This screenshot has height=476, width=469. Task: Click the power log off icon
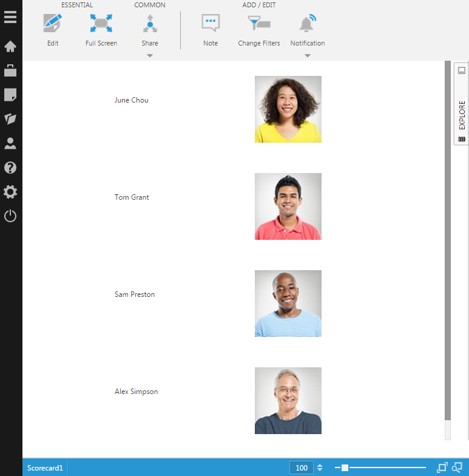(10, 216)
